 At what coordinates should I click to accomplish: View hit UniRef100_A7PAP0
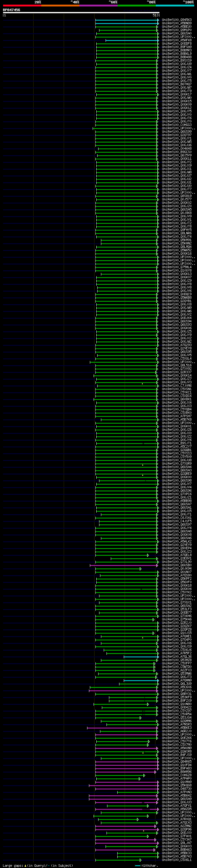177,778
